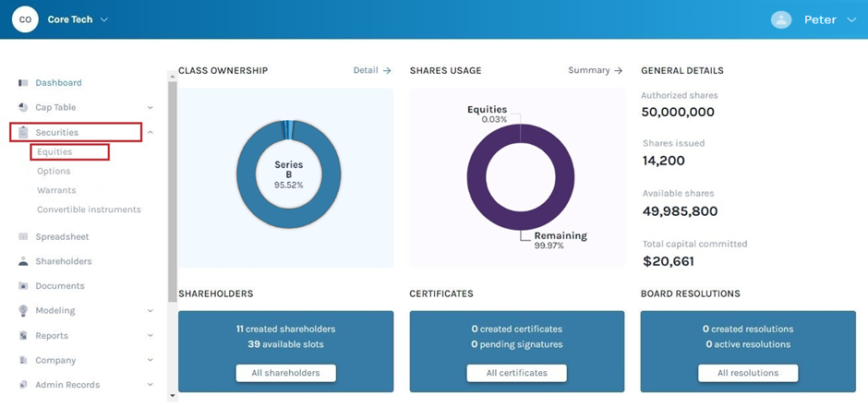Click the scrollbar down arrow

point(172,396)
